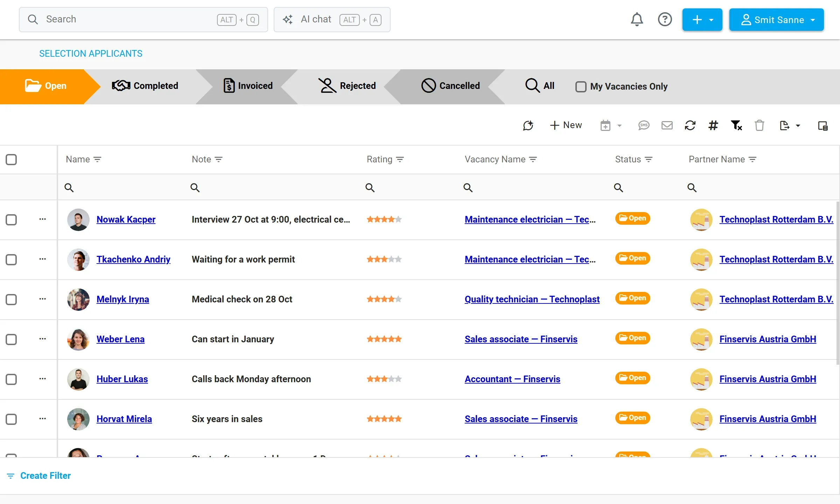Image resolution: width=840 pixels, height=504 pixels.
Task: Expand the blue plus add dropdown
Action: click(x=702, y=20)
